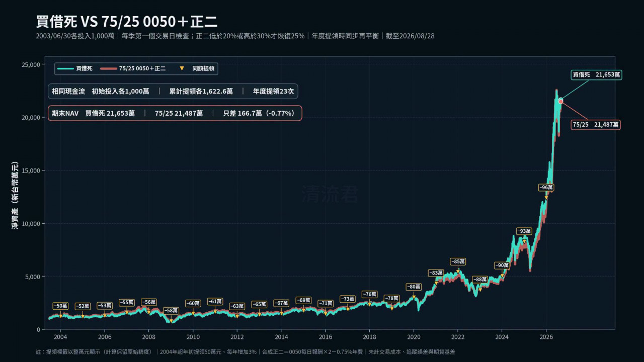This screenshot has height=362, width=644.
Task: Click the −63萬 withdrawal label
Action: pyautogui.click(x=237, y=306)
